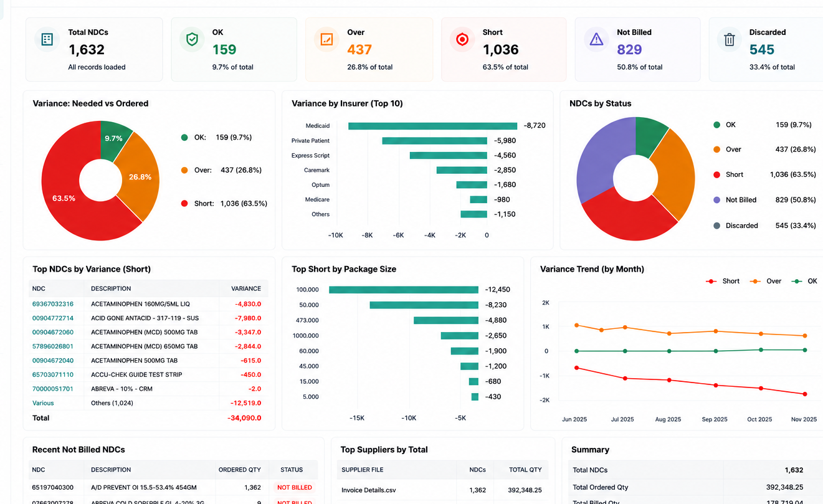This screenshot has height=504, width=823.
Task: Click the Medicaid bar in Variance by Insurer
Action: point(432,126)
